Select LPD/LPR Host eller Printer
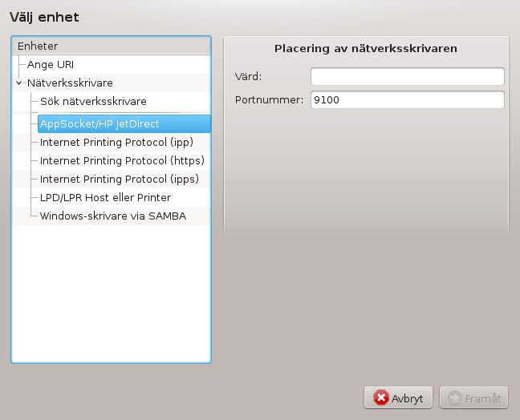Image resolution: width=520 pixels, height=420 pixels. tap(105, 198)
